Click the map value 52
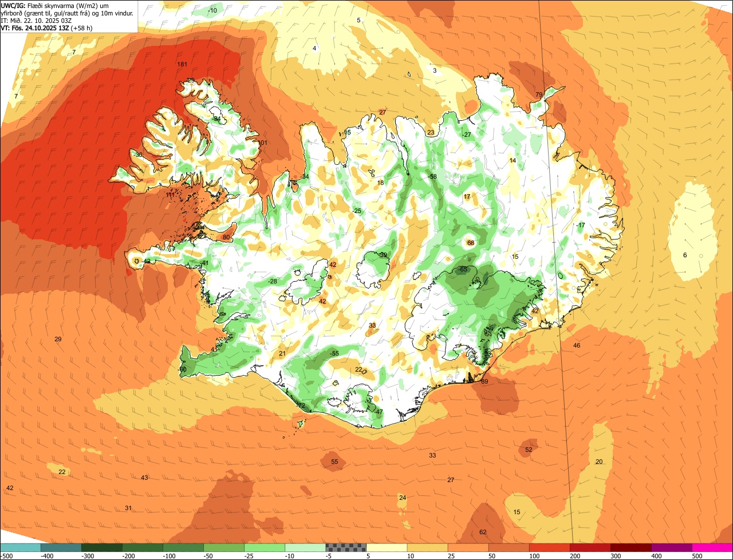This screenshot has height=560, width=733. click(529, 449)
